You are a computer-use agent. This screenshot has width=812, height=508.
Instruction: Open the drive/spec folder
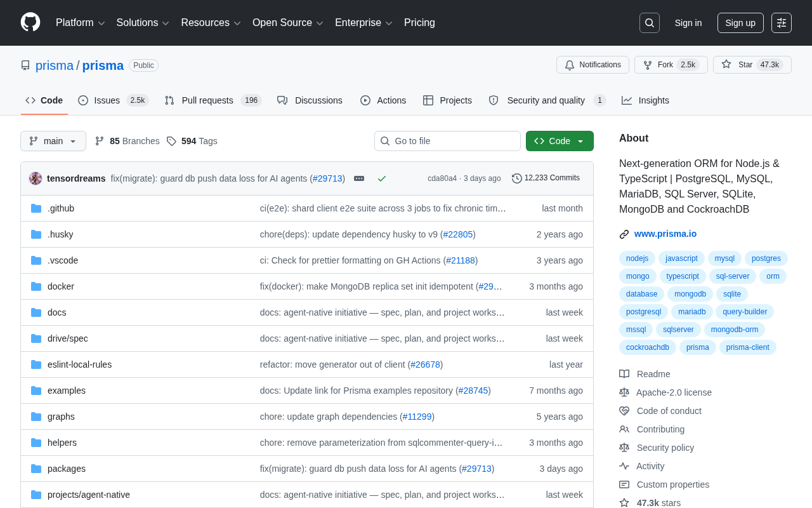tap(68, 338)
